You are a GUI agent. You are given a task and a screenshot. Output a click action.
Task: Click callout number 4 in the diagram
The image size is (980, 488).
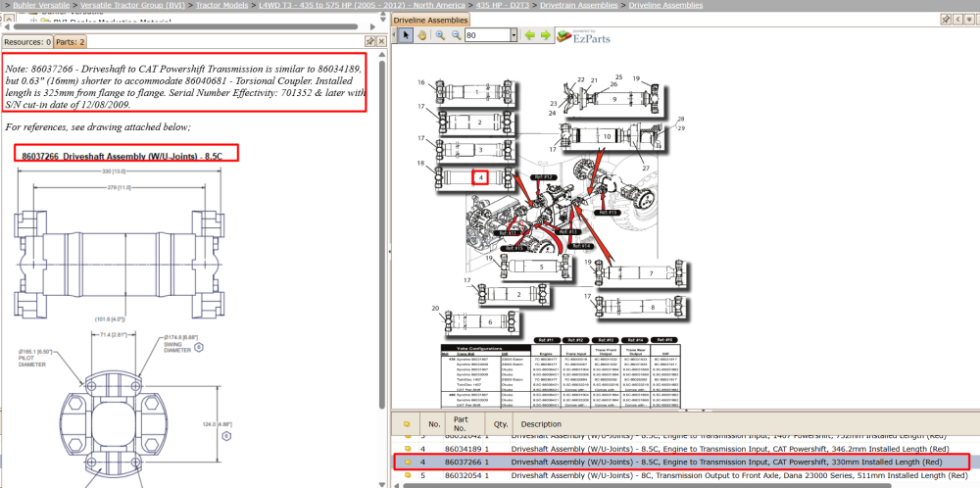[480, 178]
